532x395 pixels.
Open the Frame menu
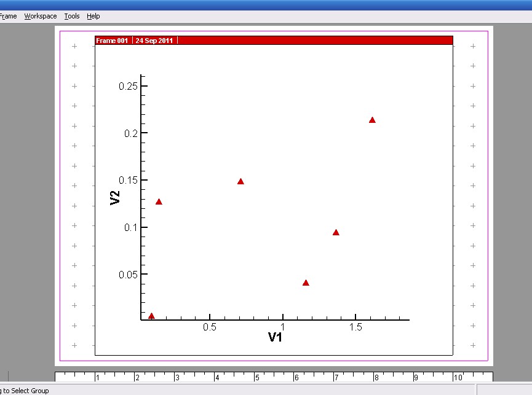click(8, 16)
